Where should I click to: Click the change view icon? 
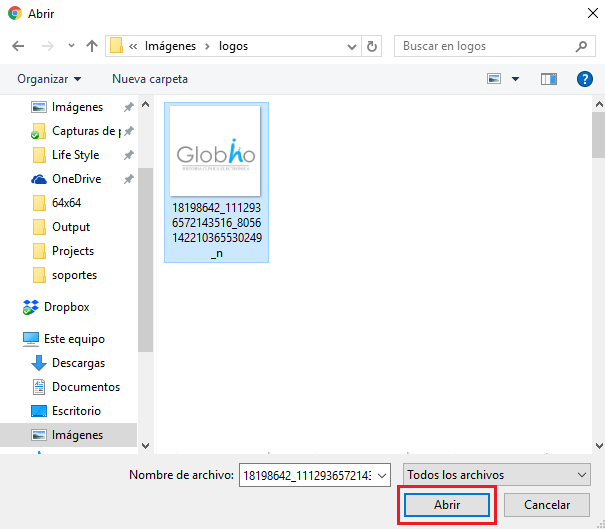[494, 79]
